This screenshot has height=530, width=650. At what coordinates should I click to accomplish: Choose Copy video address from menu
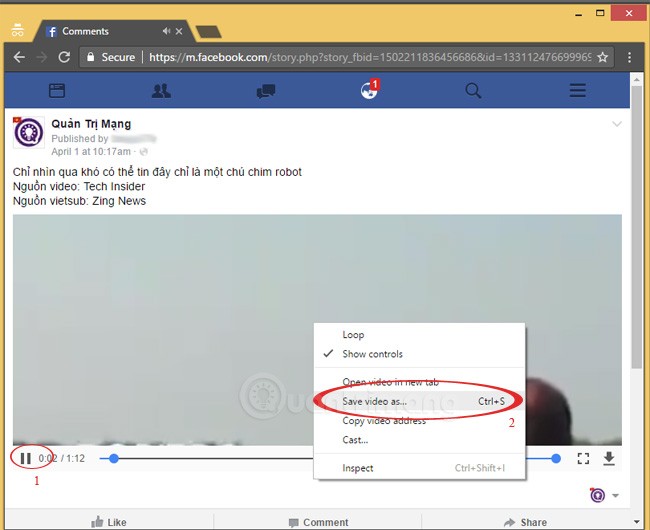point(384,421)
